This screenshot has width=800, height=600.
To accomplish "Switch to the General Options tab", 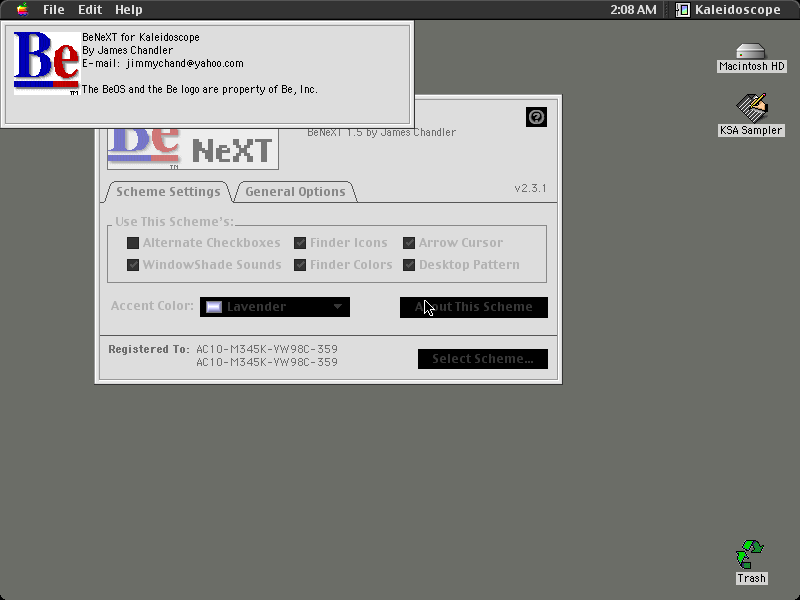I will (295, 192).
